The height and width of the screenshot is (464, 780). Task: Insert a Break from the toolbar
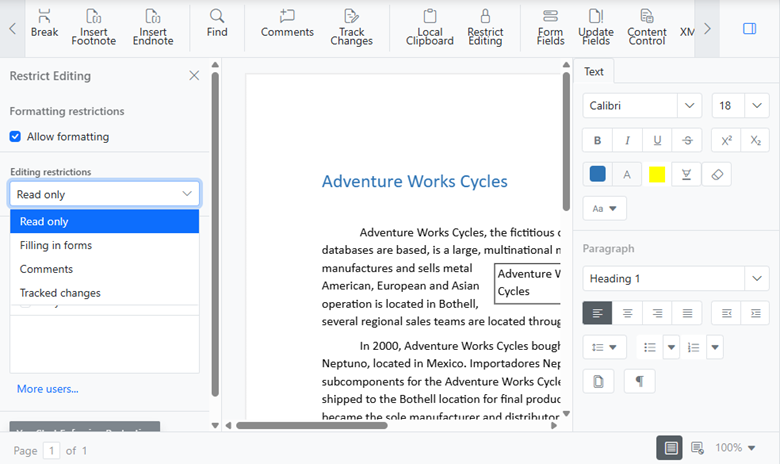click(x=44, y=23)
